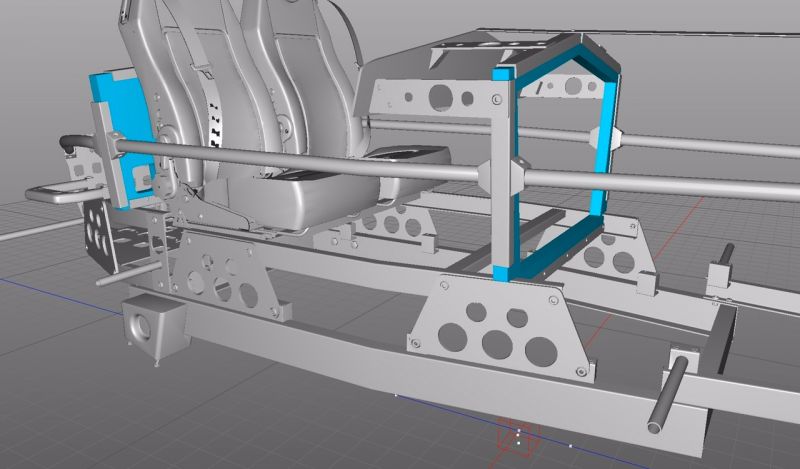800x469 pixels.
Task: Select the upper bracket with three holes
Action: [432, 98]
